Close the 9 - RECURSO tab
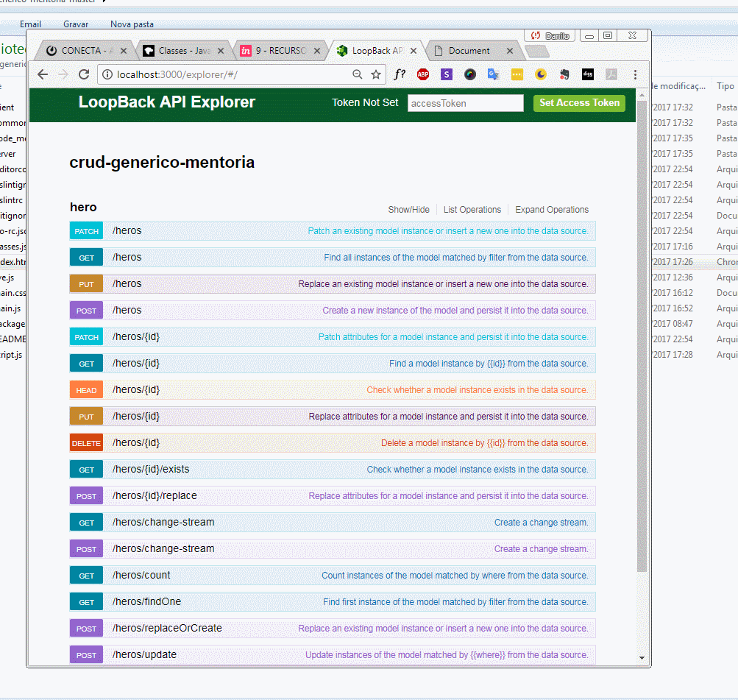 [x=316, y=51]
